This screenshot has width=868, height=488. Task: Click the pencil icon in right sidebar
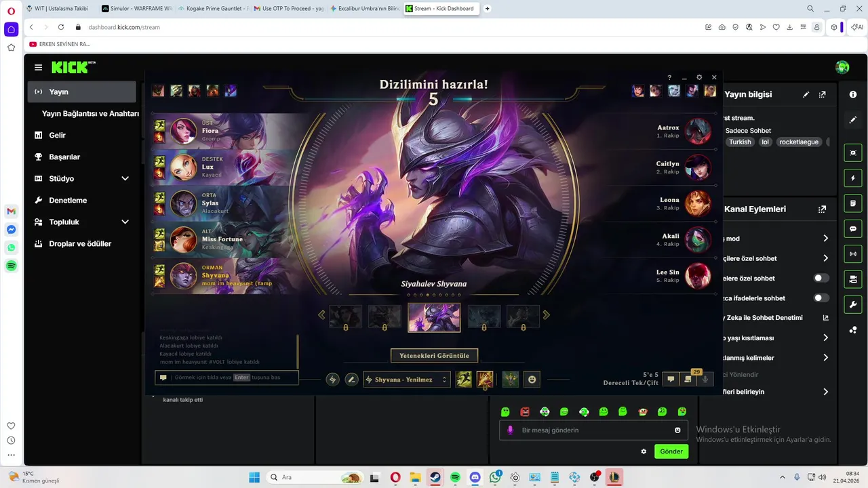(x=853, y=120)
